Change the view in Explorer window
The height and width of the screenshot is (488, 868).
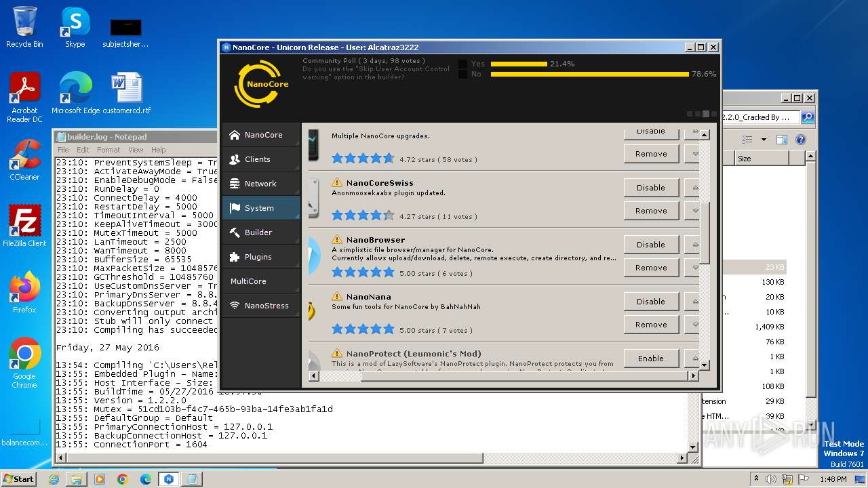point(747,140)
